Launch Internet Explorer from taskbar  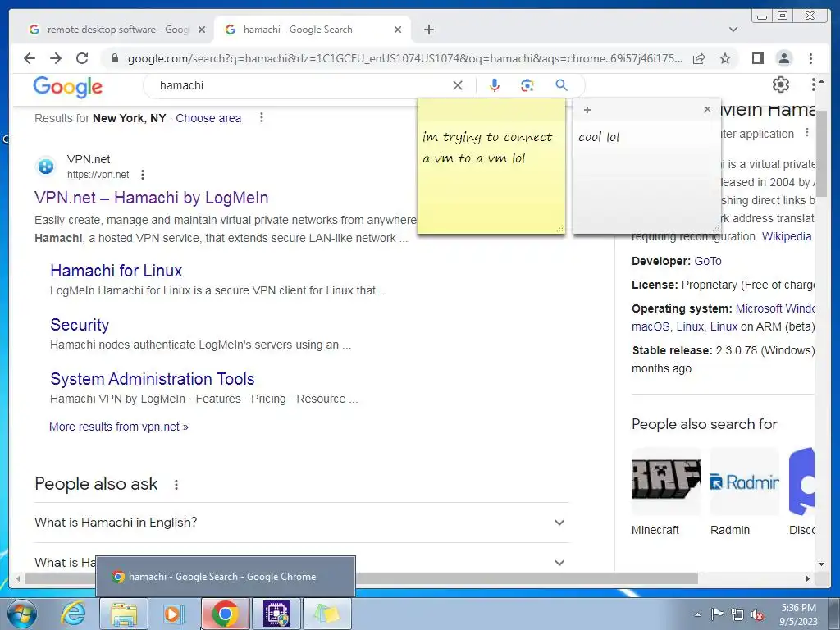73,614
